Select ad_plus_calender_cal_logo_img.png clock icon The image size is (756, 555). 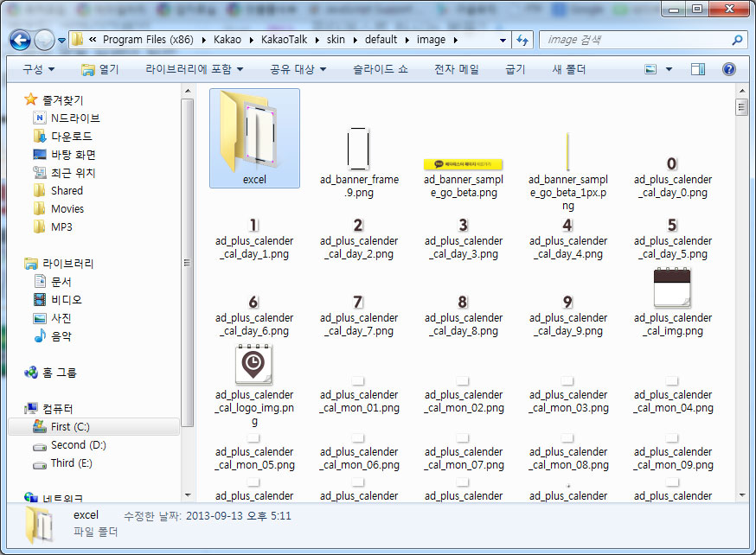point(253,365)
